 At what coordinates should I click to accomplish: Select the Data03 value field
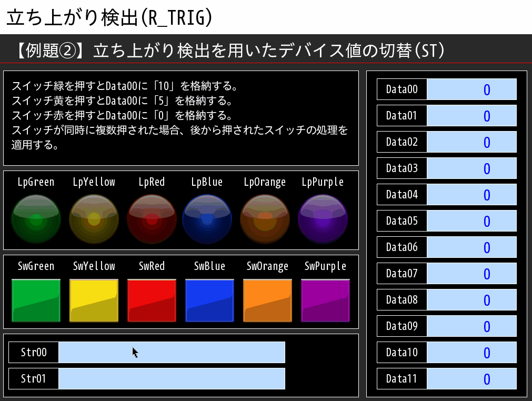coord(471,168)
